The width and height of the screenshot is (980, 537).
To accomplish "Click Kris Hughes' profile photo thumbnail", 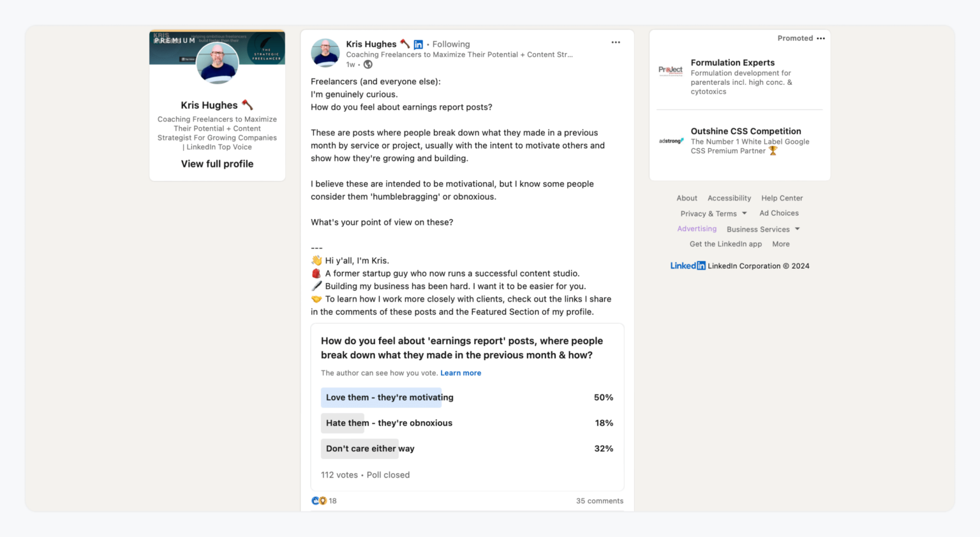I will tap(325, 53).
